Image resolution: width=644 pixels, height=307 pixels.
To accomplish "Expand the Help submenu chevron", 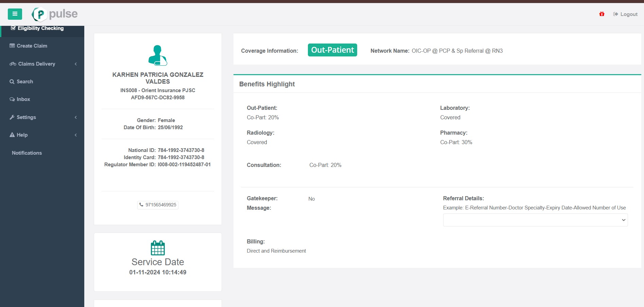I will click(x=76, y=135).
